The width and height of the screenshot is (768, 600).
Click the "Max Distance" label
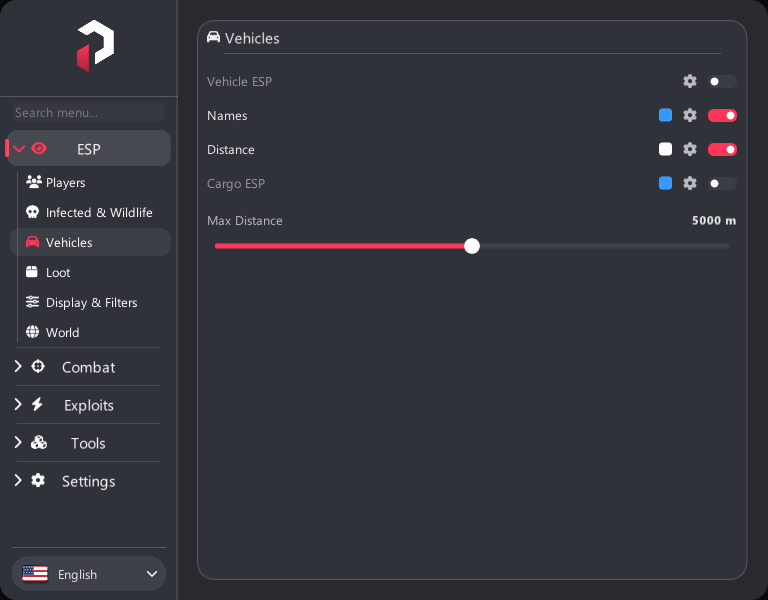(244, 220)
